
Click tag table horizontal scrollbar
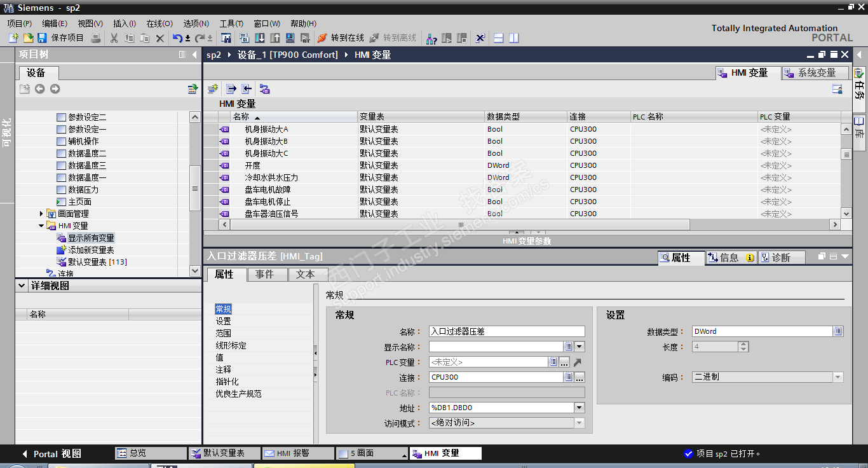(459, 224)
